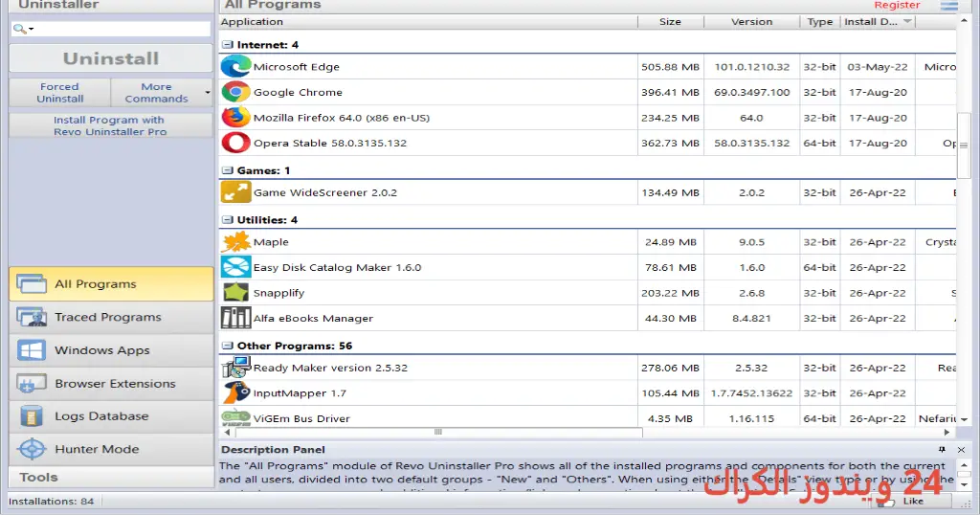Sort by the Size column header
The image size is (980, 515).
tap(671, 21)
